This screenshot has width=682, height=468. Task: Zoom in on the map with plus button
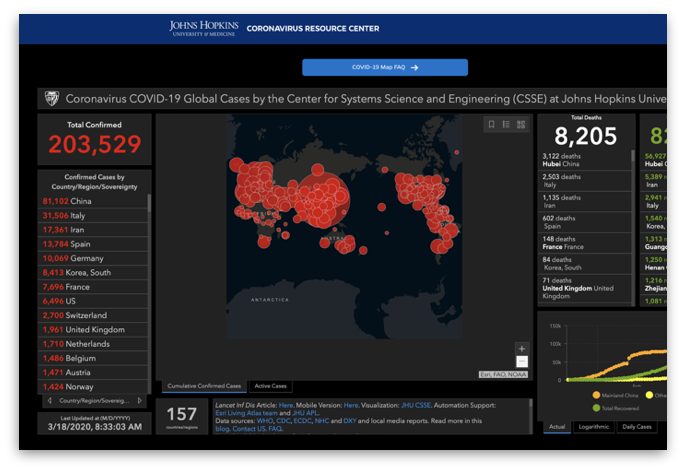tap(521, 348)
